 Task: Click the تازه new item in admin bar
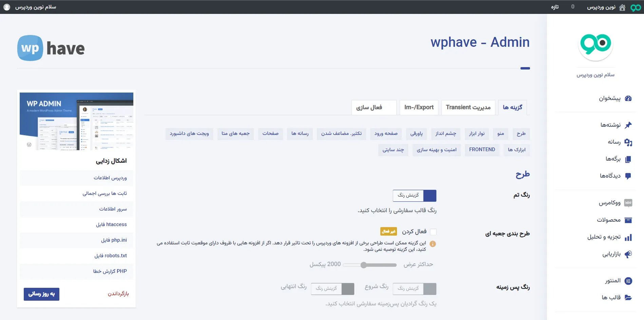tap(555, 7)
